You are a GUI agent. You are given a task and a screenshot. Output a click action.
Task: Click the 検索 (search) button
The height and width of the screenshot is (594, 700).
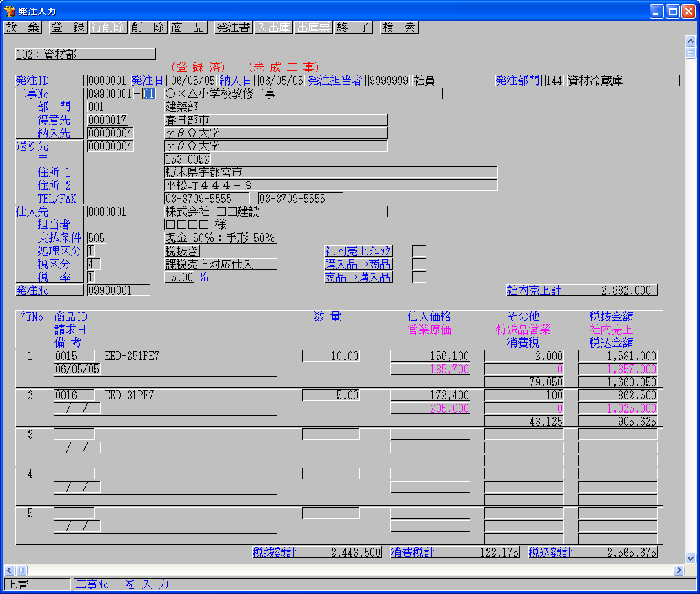click(399, 28)
